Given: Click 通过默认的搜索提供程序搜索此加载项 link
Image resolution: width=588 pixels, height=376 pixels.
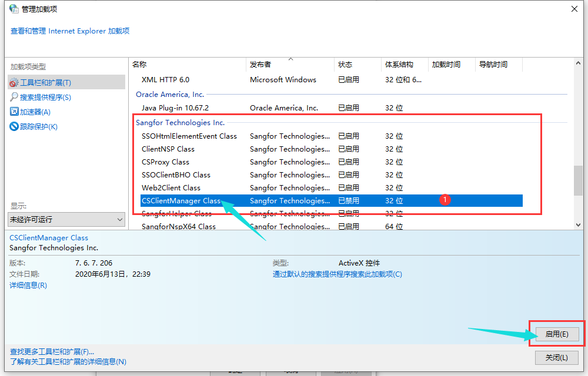Looking at the screenshot, I should (337, 274).
